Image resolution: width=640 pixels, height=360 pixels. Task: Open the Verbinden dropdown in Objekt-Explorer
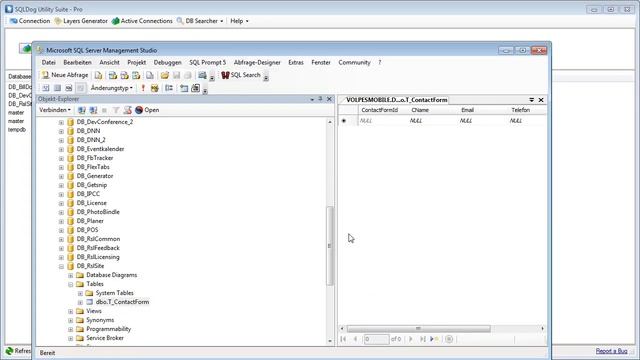[55, 110]
